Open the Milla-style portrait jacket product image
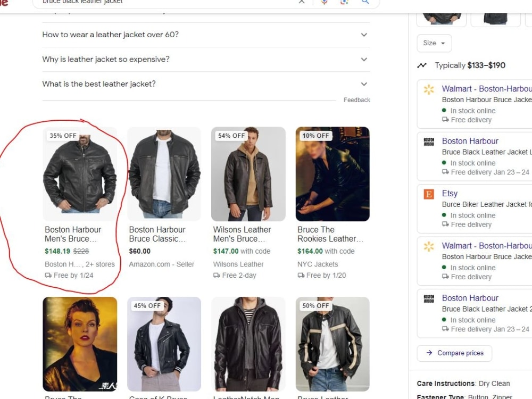Image resolution: width=532 pixels, height=399 pixels. point(80,344)
